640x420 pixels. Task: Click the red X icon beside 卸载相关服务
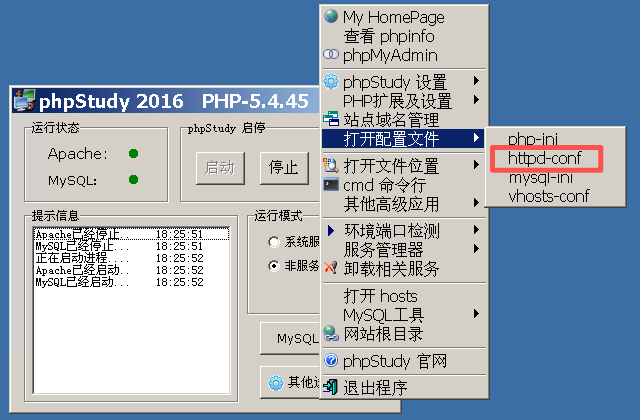coord(331,268)
